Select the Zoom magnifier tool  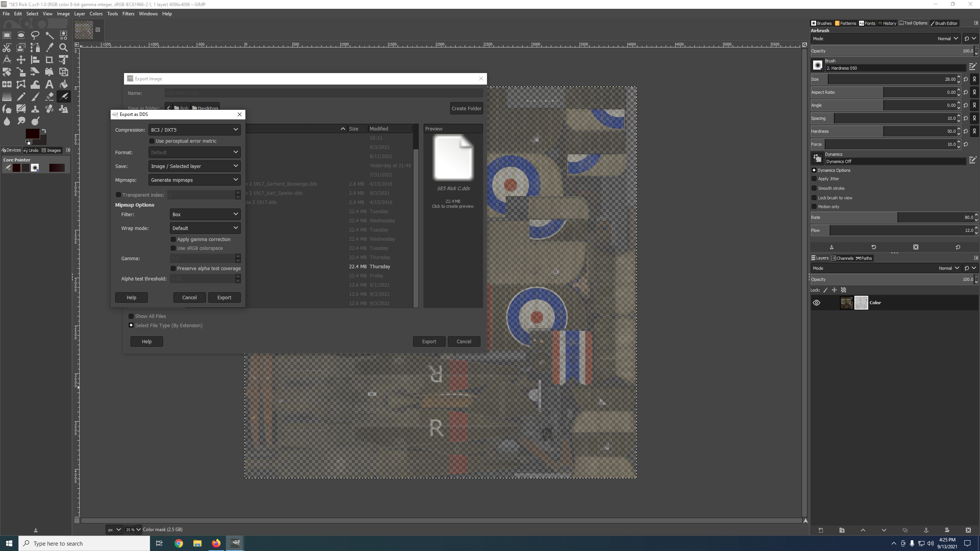click(x=64, y=47)
